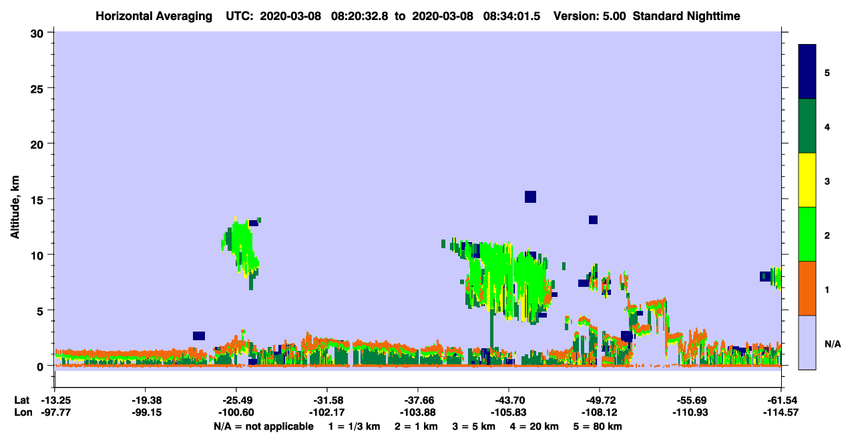Click the lavender N/A legend swatch
Viewport: 868px width, 445px height.
click(x=807, y=342)
